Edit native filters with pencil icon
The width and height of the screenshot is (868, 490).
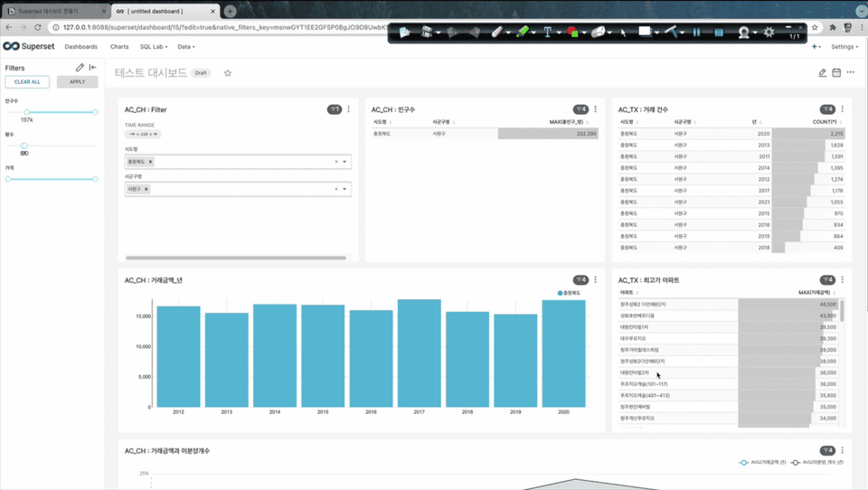(80, 68)
